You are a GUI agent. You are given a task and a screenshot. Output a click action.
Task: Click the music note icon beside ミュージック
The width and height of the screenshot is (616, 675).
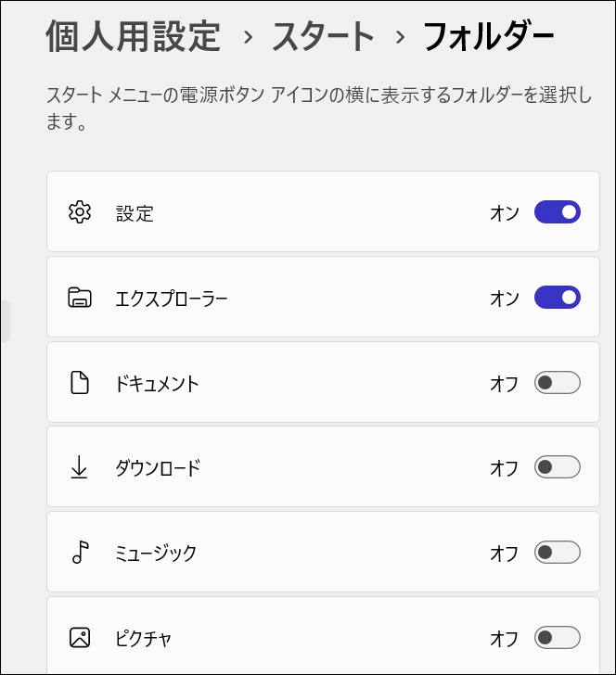point(80,554)
